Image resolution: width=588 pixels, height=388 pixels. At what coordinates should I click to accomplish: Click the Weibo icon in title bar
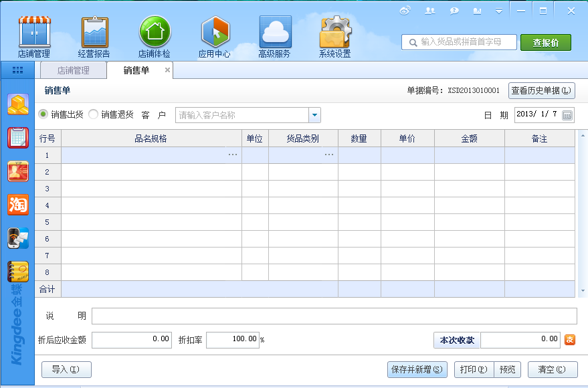(x=405, y=11)
